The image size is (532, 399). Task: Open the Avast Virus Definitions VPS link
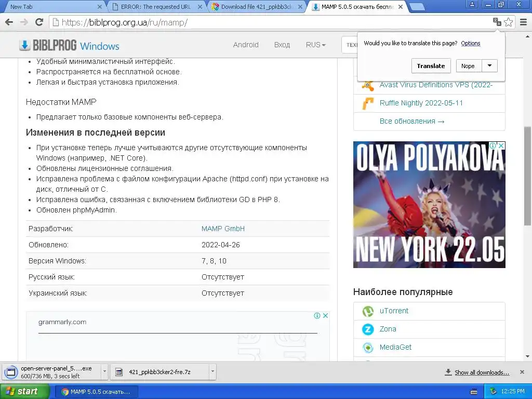(x=436, y=85)
